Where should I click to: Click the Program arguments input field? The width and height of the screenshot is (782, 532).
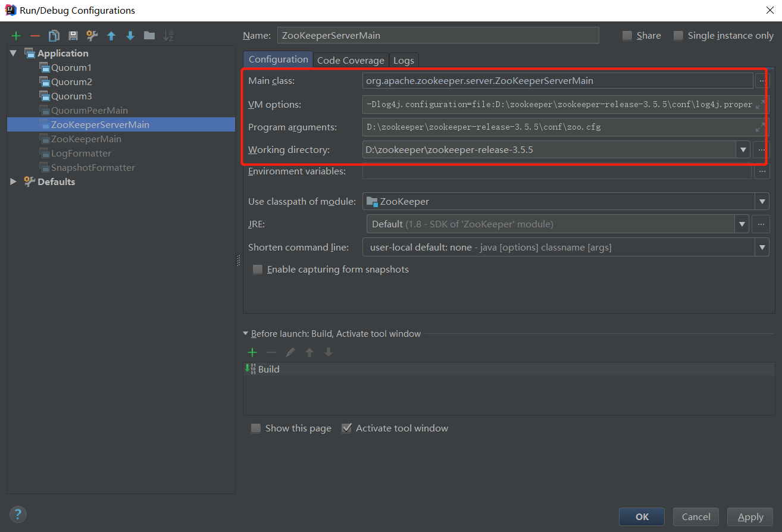click(x=556, y=127)
